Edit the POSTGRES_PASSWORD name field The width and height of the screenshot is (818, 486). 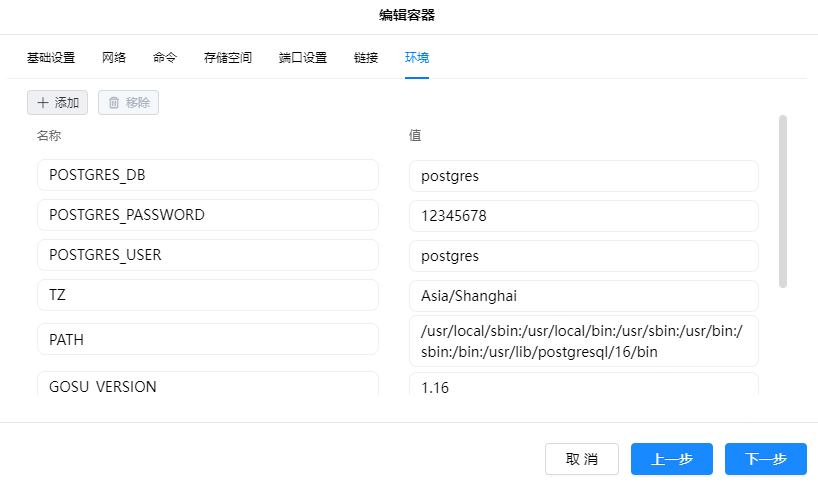coord(207,215)
